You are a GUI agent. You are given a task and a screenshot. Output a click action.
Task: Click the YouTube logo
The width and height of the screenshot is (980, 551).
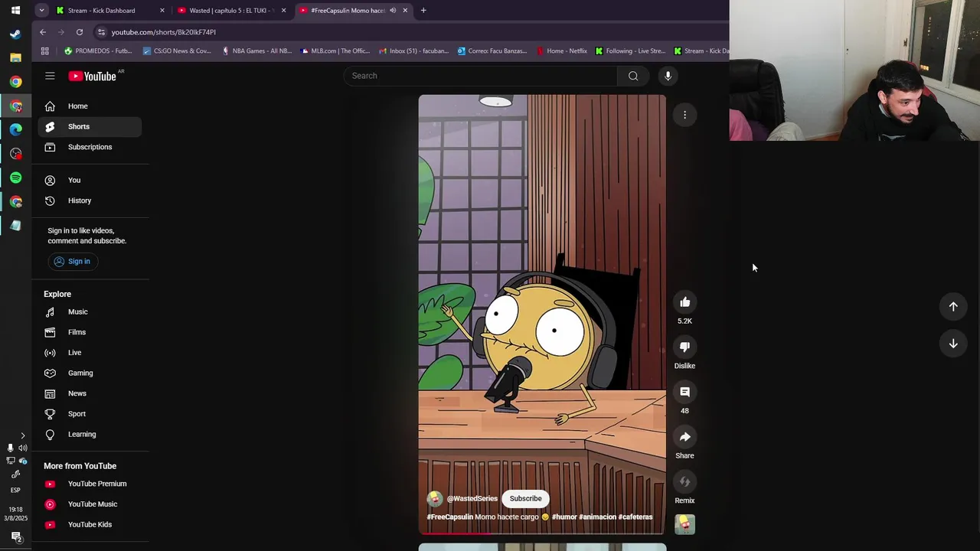click(x=93, y=76)
